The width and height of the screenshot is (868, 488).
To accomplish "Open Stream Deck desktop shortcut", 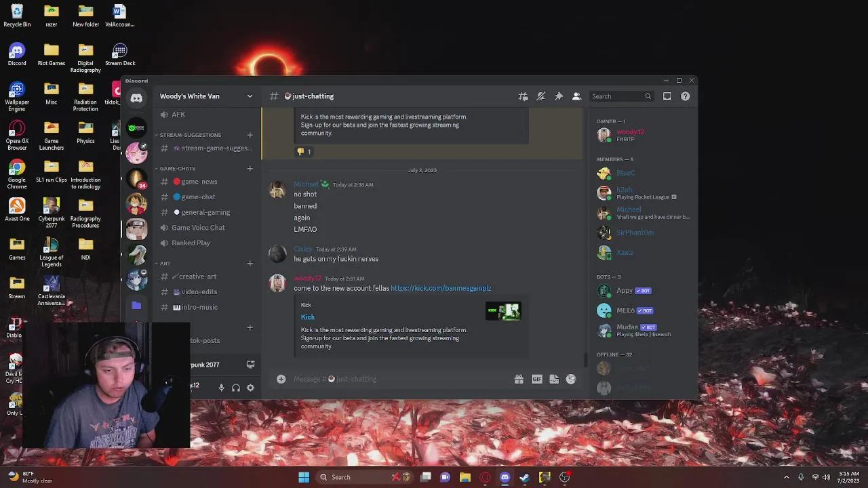I will [120, 55].
